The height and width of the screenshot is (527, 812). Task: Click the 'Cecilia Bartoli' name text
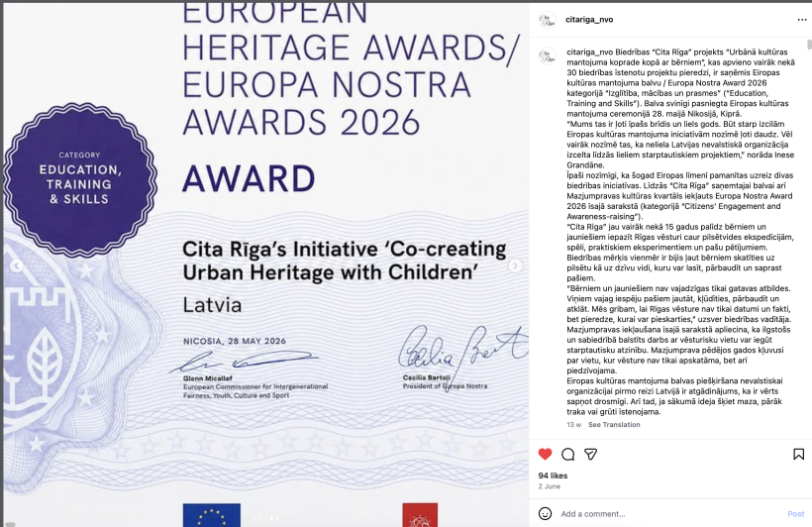tap(426, 377)
